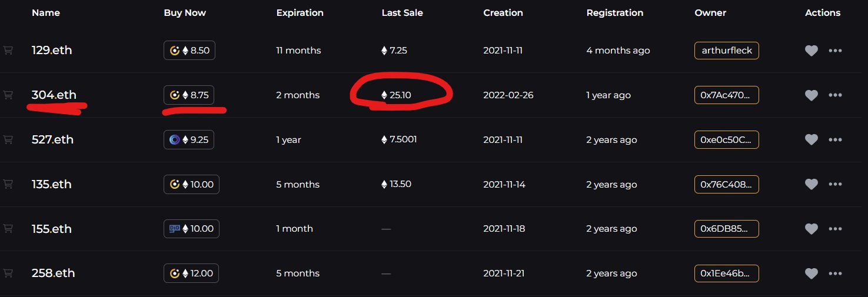Sort by Last Sale column header

[x=402, y=12]
